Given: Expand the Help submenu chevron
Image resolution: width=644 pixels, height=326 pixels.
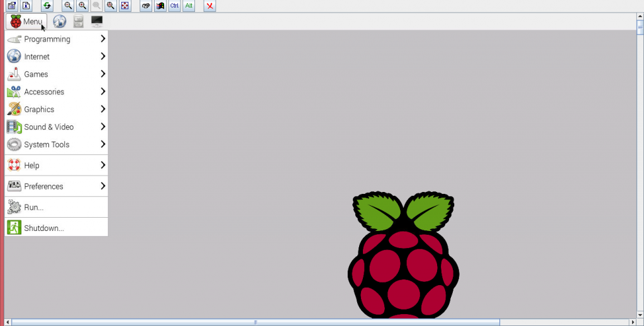Looking at the screenshot, I should pos(103,166).
